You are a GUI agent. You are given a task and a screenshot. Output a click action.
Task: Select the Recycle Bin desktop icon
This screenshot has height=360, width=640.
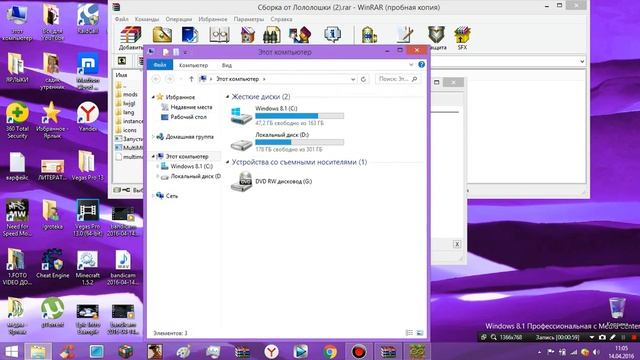(617, 311)
